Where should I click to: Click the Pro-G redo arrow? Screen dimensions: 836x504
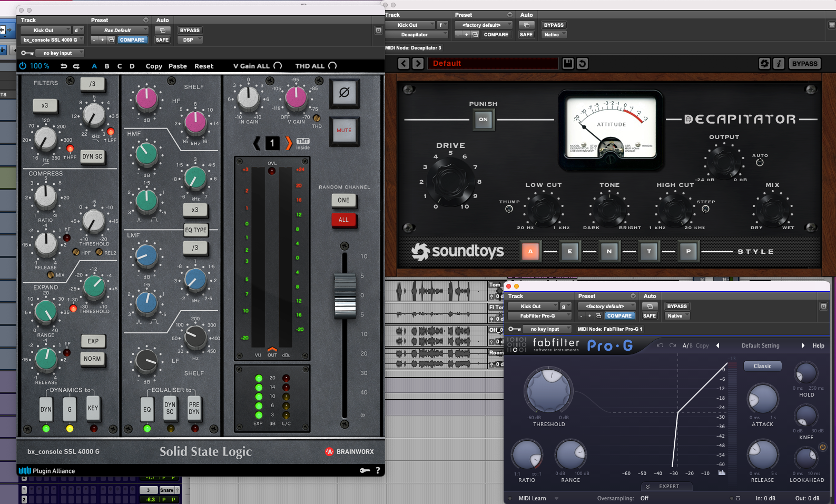click(673, 345)
